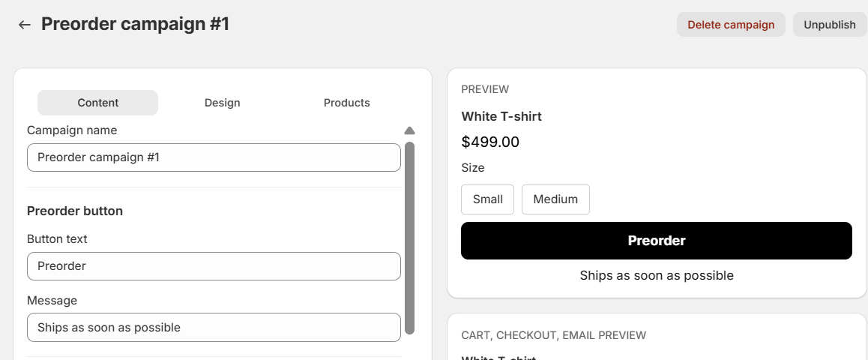Select the Small size option
Screen dimensions: 868x360
point(487,199)
